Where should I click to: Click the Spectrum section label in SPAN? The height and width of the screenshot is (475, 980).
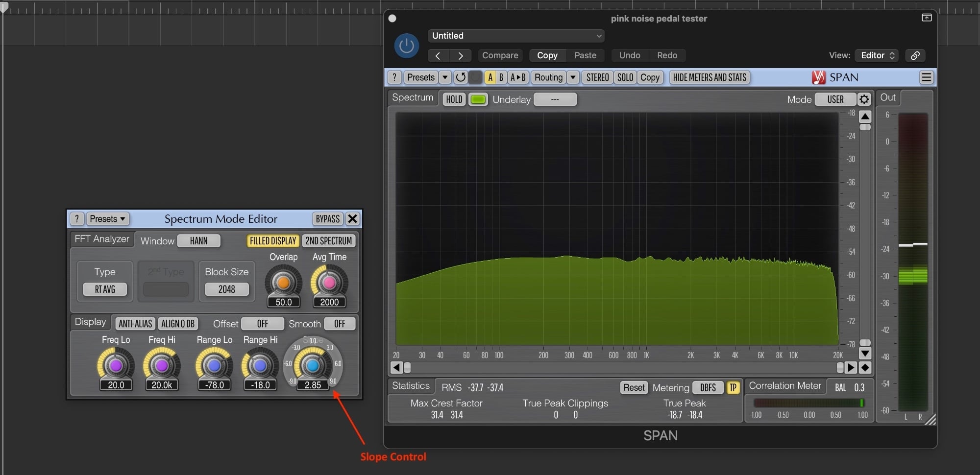(413, 97)
